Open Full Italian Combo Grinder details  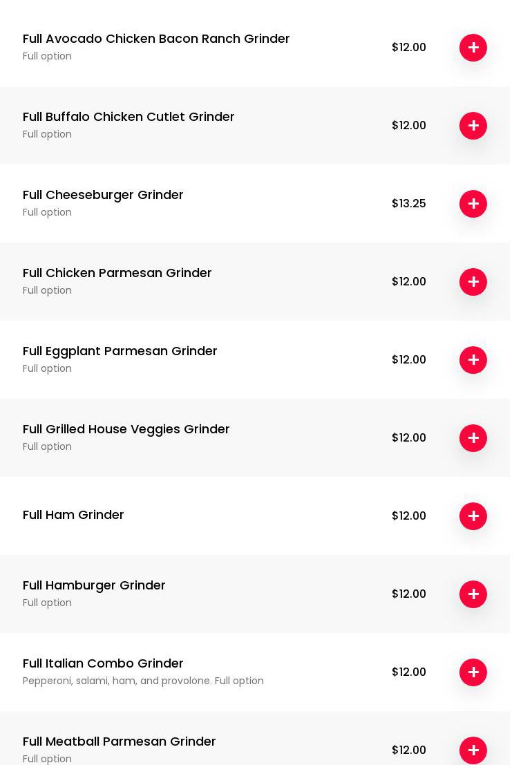(x=103, y=663)
